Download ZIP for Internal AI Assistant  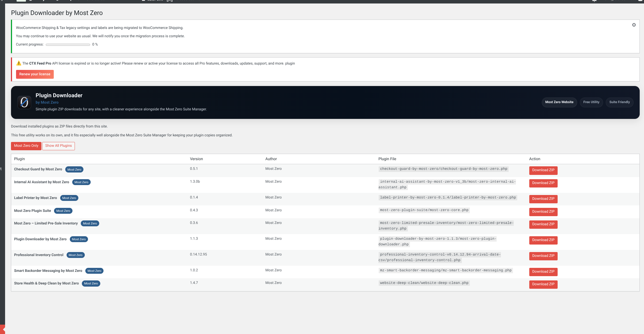pyautogui.click(x=543, y=183)
